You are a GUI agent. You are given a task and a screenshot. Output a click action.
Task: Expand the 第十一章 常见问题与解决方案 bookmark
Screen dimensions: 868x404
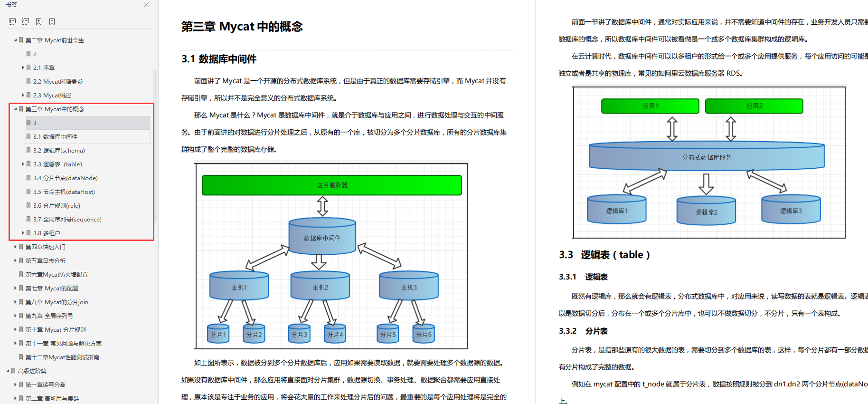pyautogui.click(x=15, y=344)
